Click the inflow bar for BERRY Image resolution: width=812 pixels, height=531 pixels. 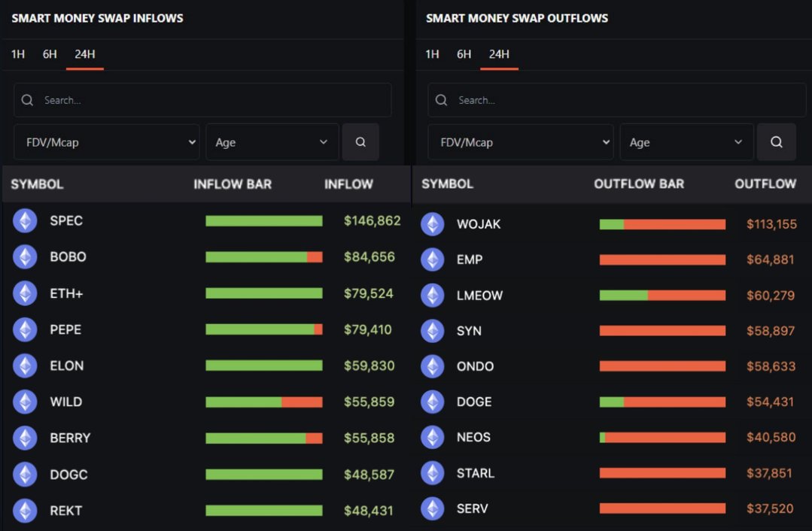tap(264, 438)
